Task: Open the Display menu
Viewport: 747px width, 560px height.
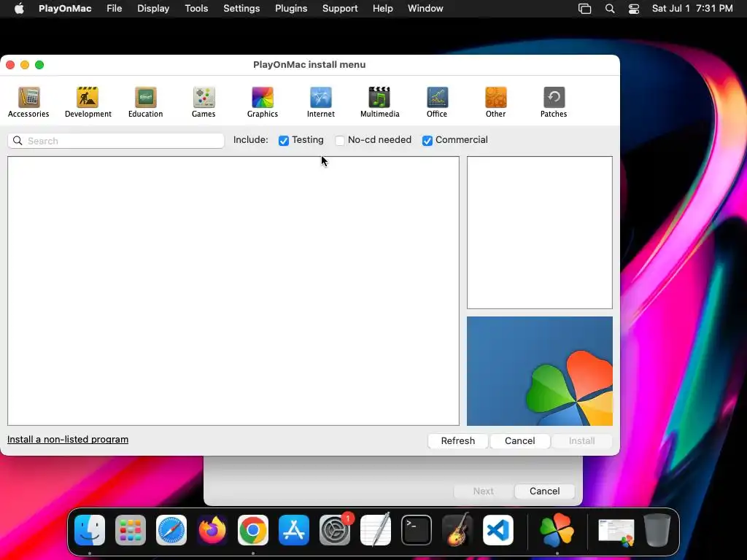Action: (153, 9)
